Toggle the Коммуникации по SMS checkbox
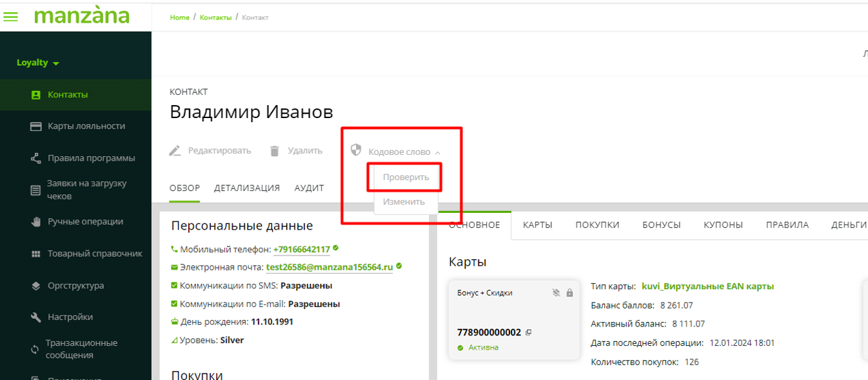The height and width of the screenshot is (380, 868). coord(174,286)
